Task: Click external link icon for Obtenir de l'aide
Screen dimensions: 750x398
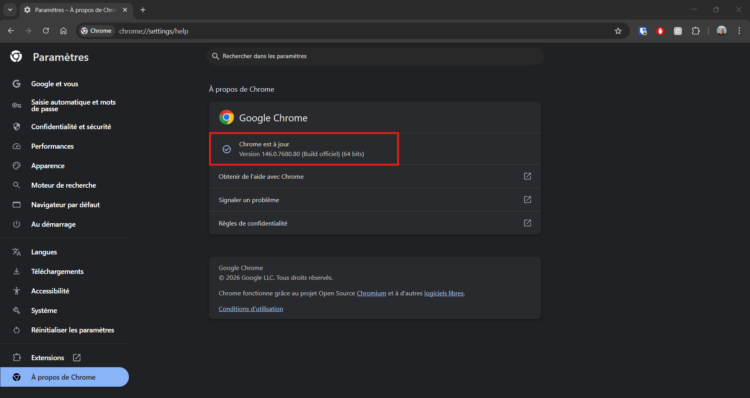Action: (527, 177)
